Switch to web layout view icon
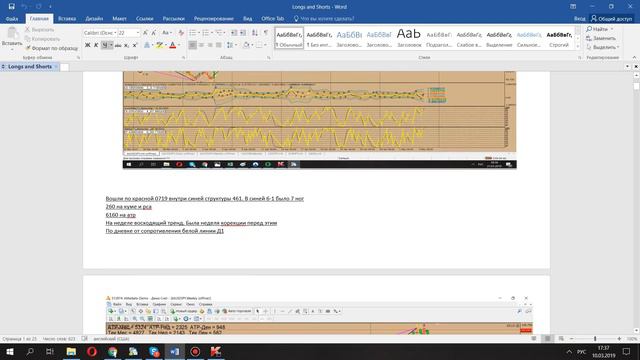The height and width of the screenshot is (360, 640). (x=561, y=339)
